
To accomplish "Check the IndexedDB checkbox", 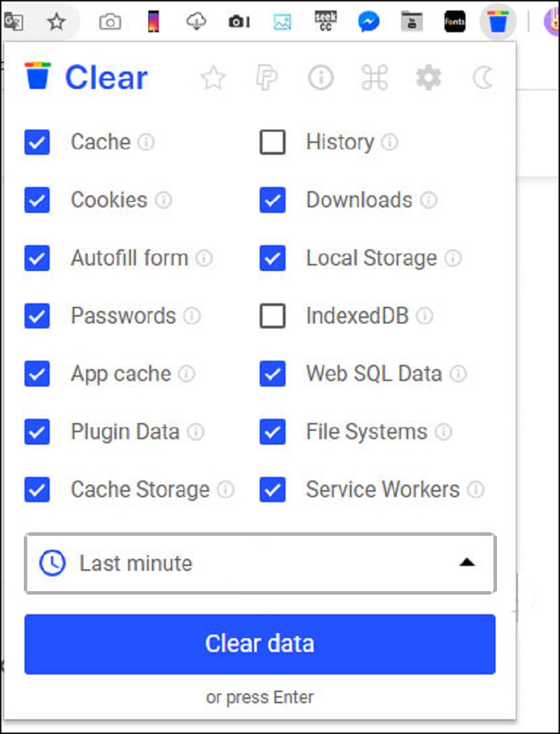I will pyautogui.click(x=272, y=316).
